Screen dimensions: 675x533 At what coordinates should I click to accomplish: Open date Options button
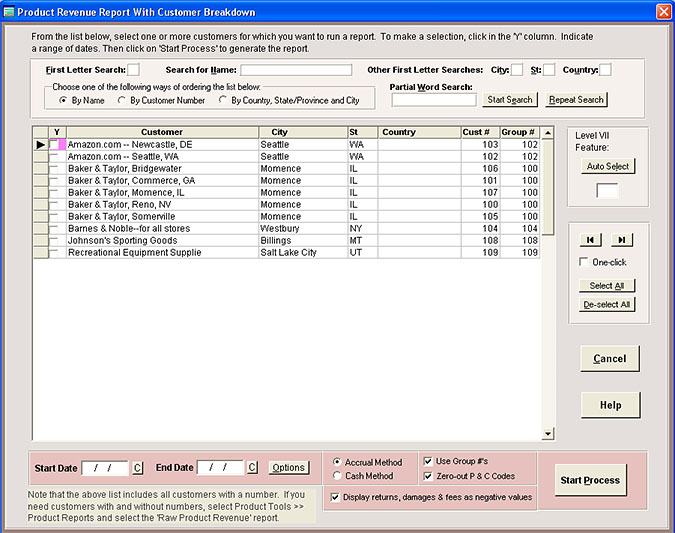(x=288, y=467)
